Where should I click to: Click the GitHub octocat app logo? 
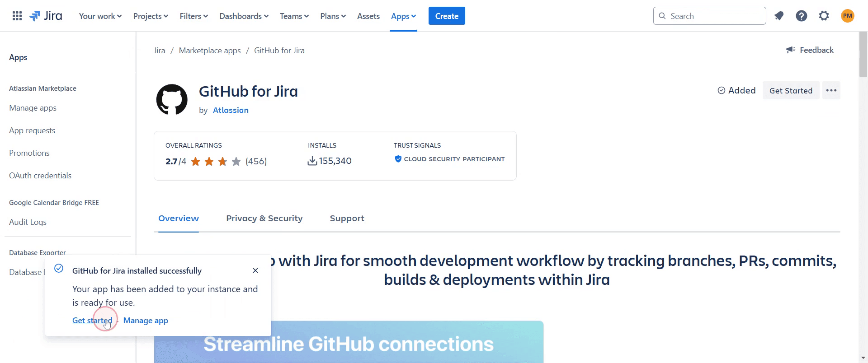(x=172, y=99)
